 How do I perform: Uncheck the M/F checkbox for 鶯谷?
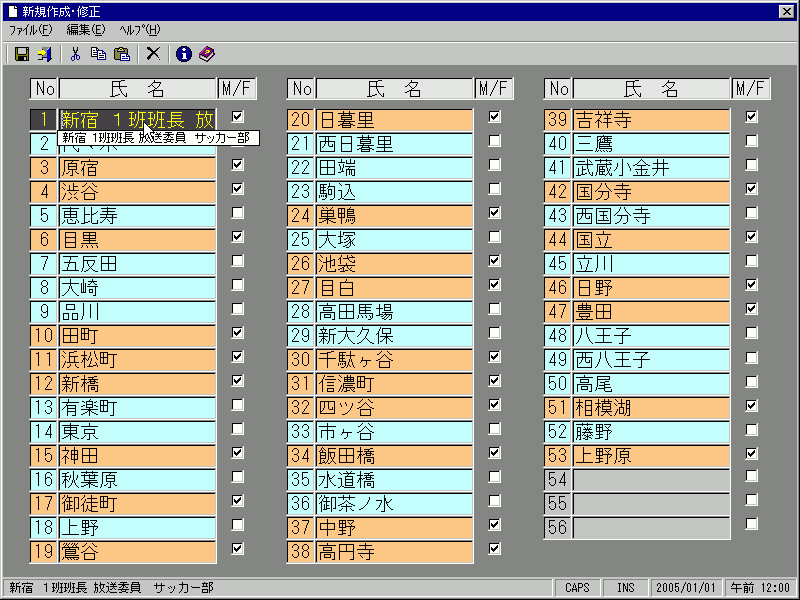click(237, 548)
